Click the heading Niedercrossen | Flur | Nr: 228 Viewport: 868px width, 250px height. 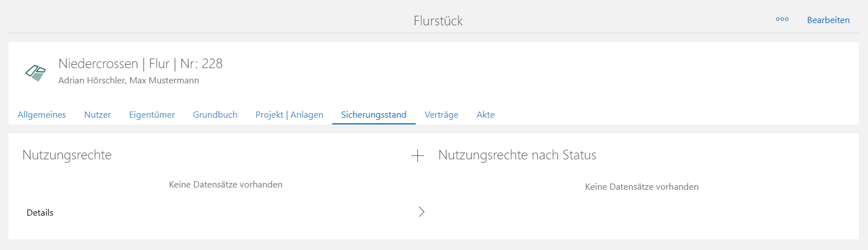point(140,64)
